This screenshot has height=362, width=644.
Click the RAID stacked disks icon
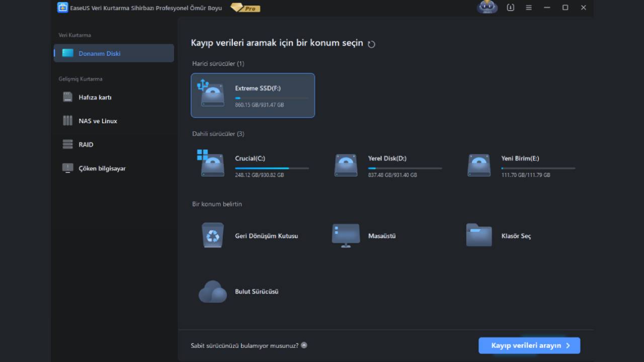tap(68, 144)
